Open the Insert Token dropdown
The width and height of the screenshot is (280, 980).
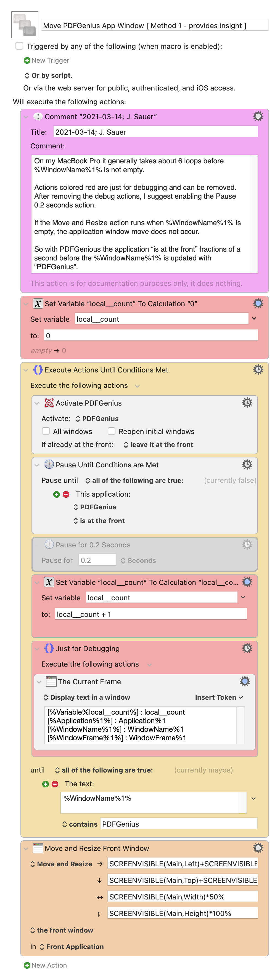(219, 697)
